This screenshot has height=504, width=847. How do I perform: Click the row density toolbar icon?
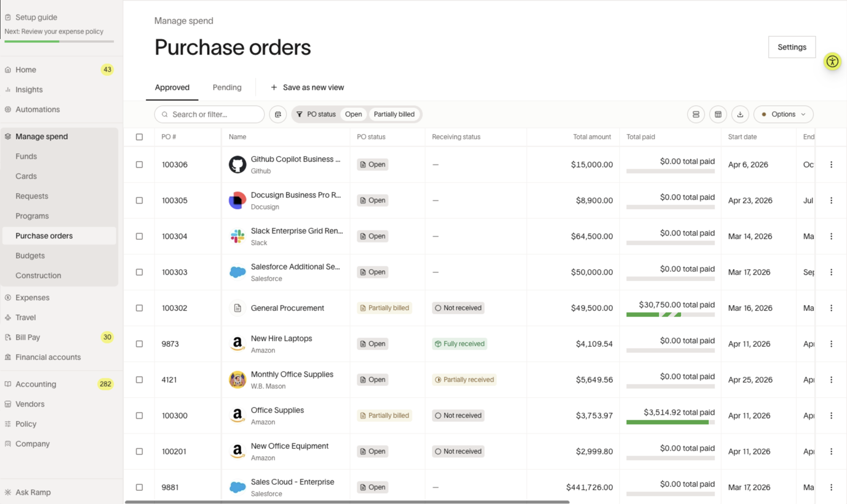coord(696,114)
